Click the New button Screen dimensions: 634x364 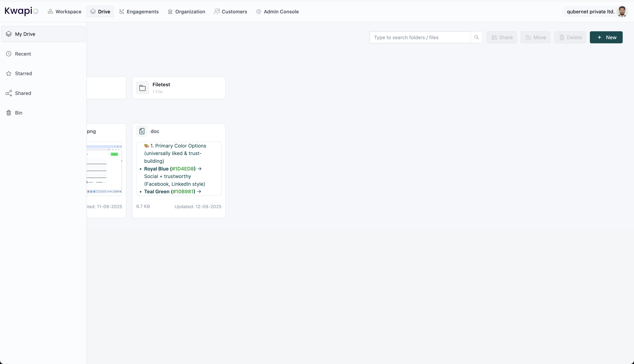pos(606,37)
